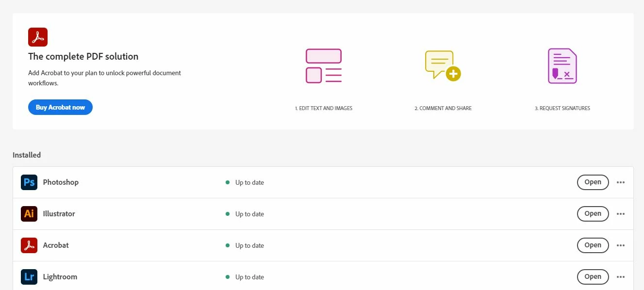Screen dimensions: 644x290
Task: Click the Installed section heading
Action: [x=27, y=155]
